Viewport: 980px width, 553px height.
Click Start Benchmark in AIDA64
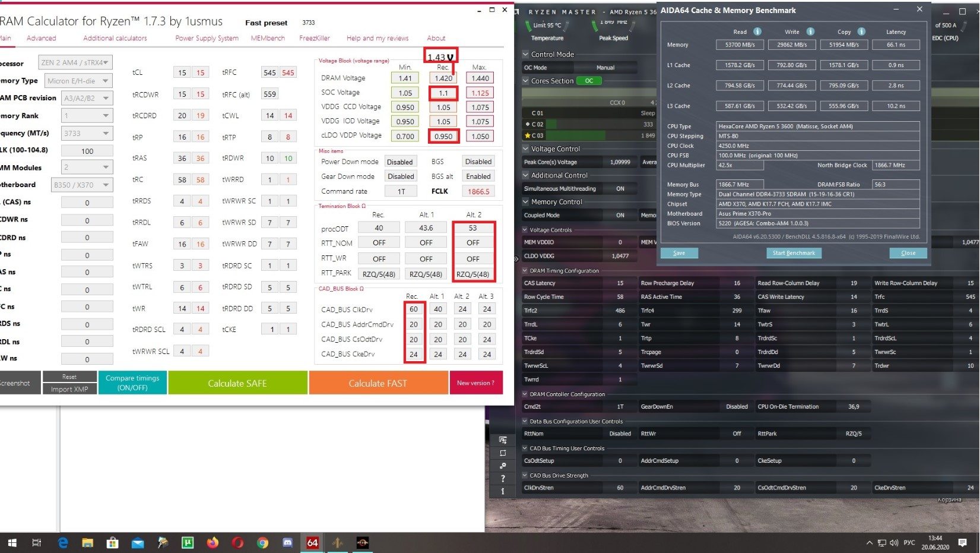click(x=794, y=253)
